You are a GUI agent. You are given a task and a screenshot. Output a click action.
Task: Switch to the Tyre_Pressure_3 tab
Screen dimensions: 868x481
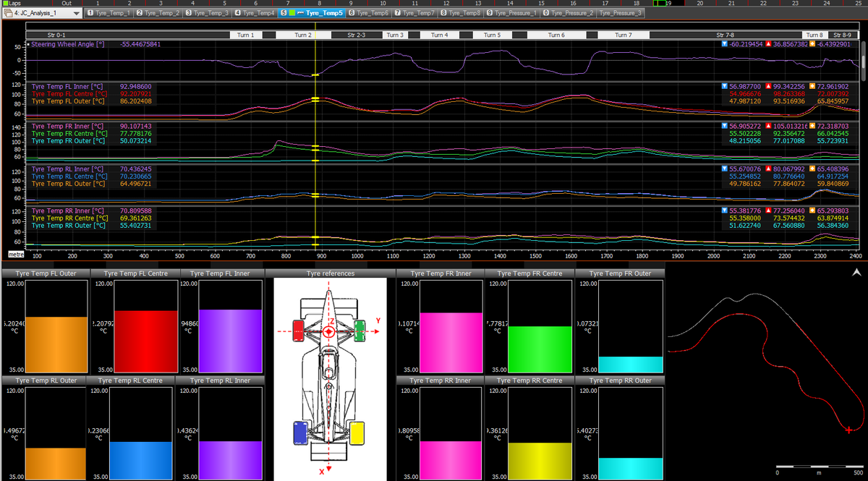tap(620, 13)
